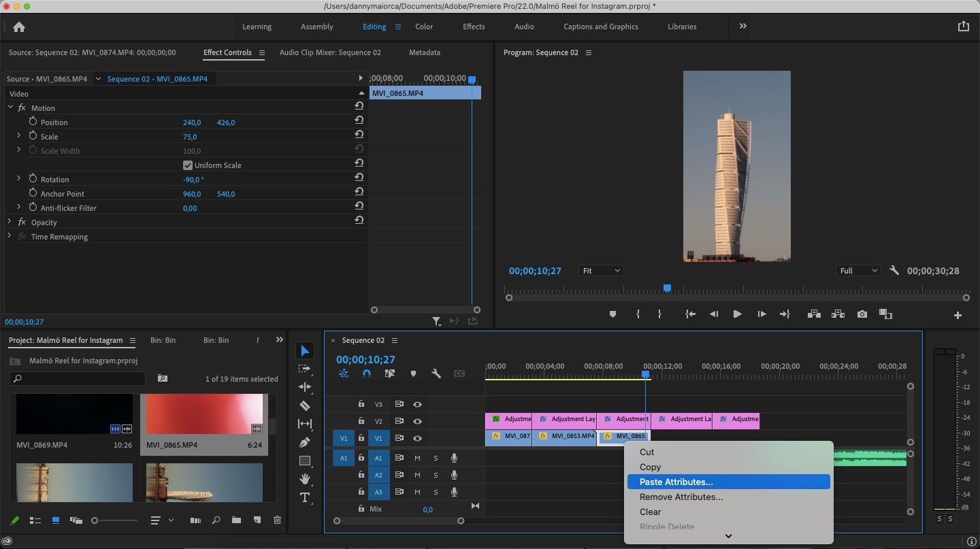Click the timeline wrench settings icon
This screenshot has width=980, height=549.
(x=436, y=373)
